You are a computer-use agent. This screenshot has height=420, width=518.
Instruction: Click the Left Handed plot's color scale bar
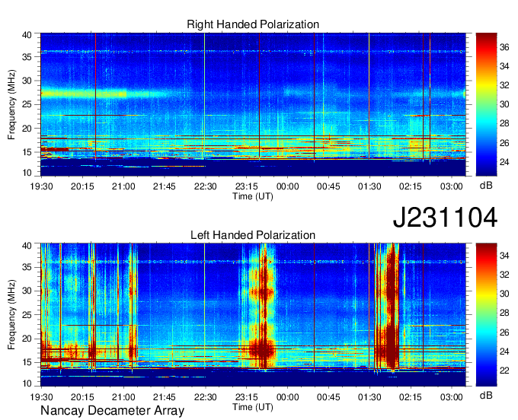pos(486,315)
